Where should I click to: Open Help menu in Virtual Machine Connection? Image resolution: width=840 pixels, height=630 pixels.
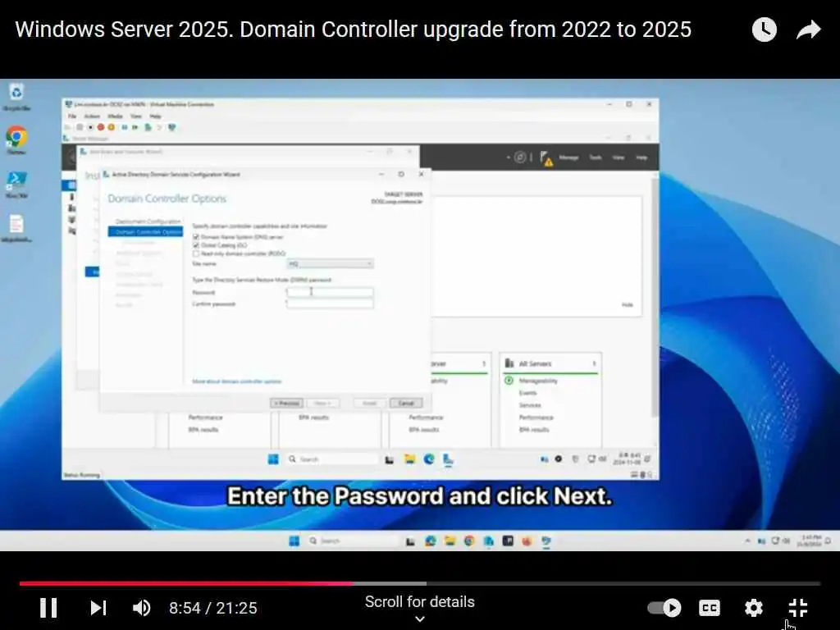click(x=155, y=116)
